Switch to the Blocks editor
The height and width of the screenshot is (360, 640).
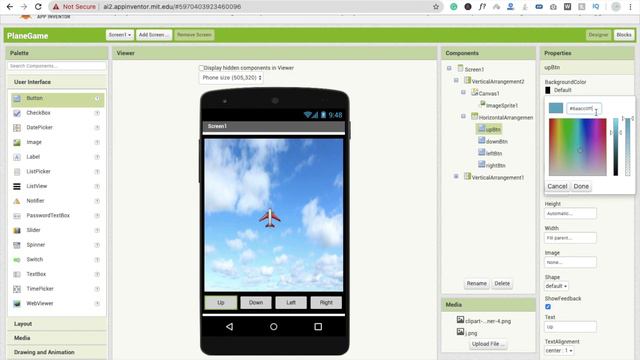click(x=624, y=35)
